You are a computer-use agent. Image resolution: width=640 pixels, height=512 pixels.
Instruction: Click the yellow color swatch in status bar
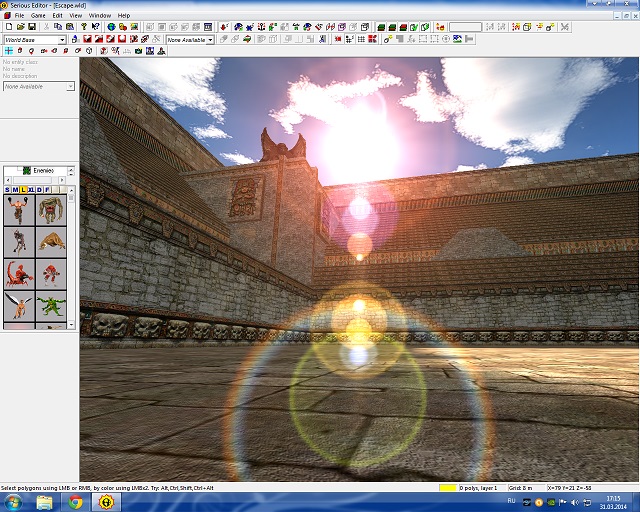tap(447, 488)
